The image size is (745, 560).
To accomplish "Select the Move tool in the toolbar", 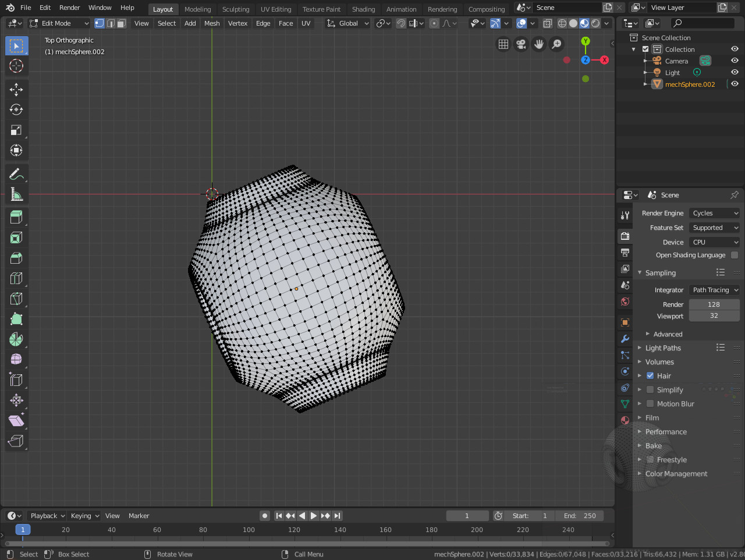I will click(16, 89).
